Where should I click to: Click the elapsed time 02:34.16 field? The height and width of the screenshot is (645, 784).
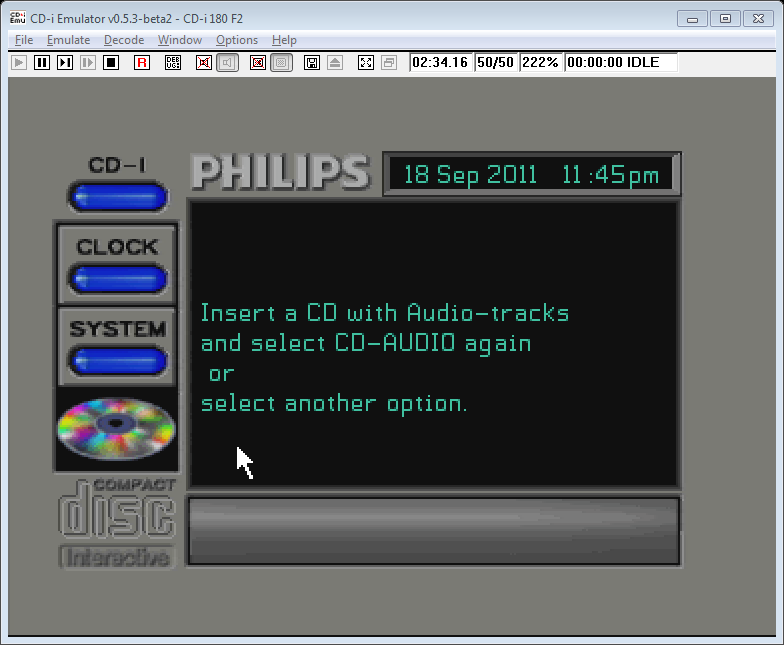coord(440,62)
